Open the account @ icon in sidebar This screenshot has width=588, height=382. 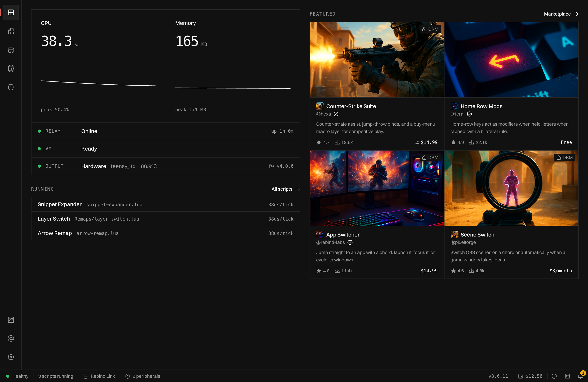(11, 338)
